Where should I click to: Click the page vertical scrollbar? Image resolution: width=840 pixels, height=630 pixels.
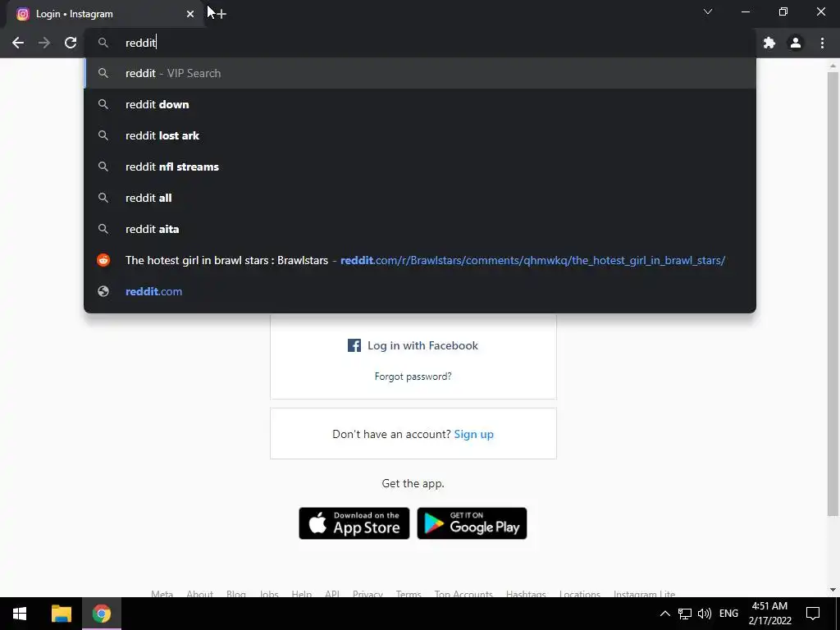click(x=833, y=294)
